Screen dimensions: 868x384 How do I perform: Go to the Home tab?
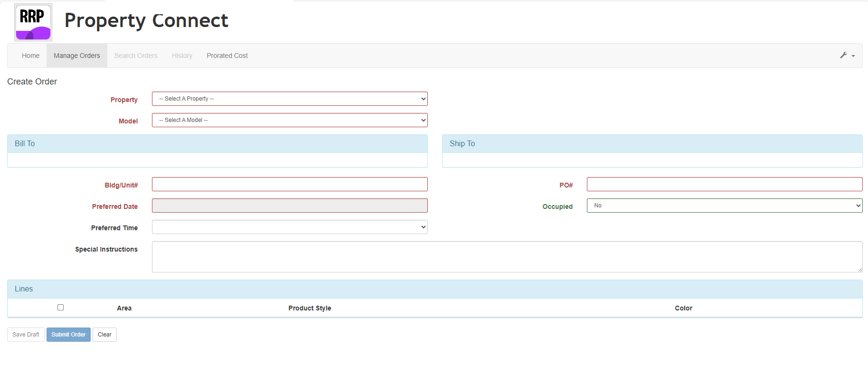tap(30, 56)
